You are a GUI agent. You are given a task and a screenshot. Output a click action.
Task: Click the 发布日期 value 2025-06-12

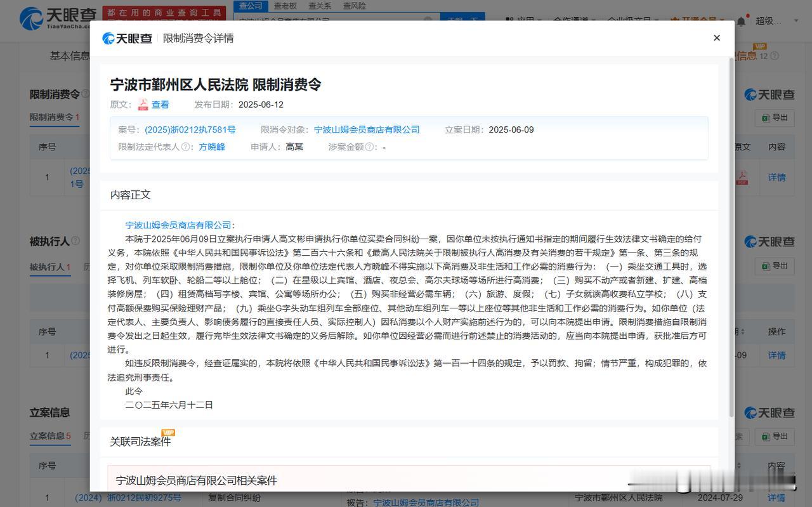click(261, 105)
